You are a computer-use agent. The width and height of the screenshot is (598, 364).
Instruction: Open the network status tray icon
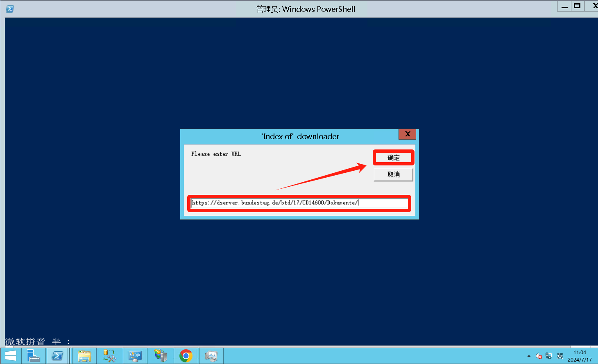click(x=549, y=356)
